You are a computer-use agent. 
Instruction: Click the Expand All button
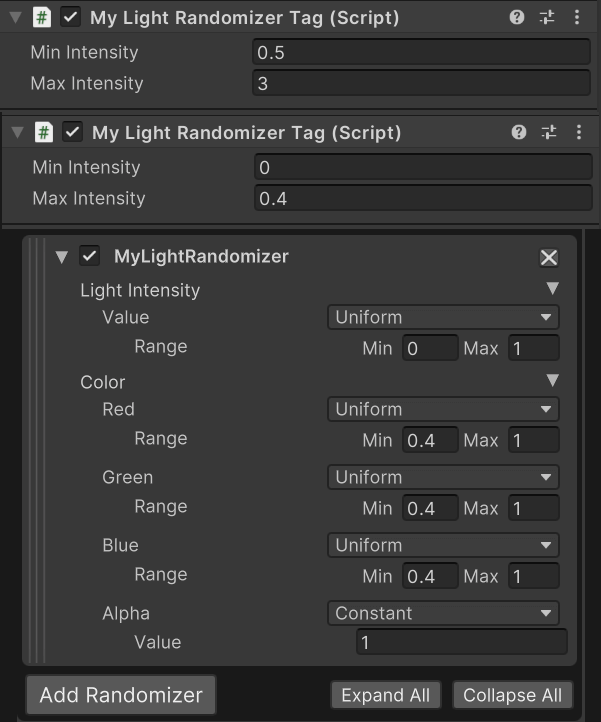[x=385, y=695]
